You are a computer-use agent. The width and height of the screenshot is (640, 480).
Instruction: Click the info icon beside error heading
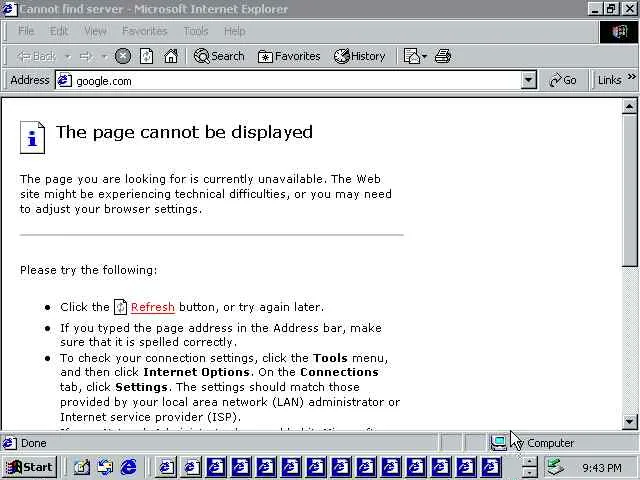coord(32,138)
